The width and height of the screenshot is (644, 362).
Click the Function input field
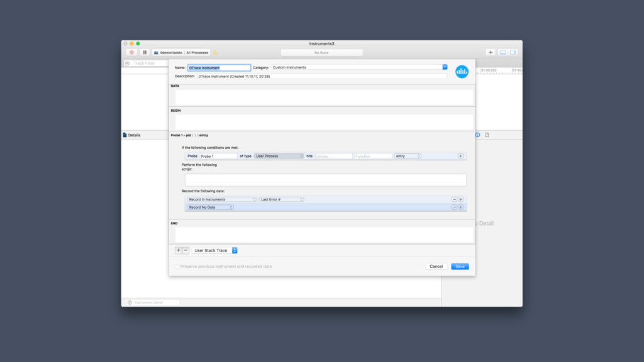click(x=374, y=156)
